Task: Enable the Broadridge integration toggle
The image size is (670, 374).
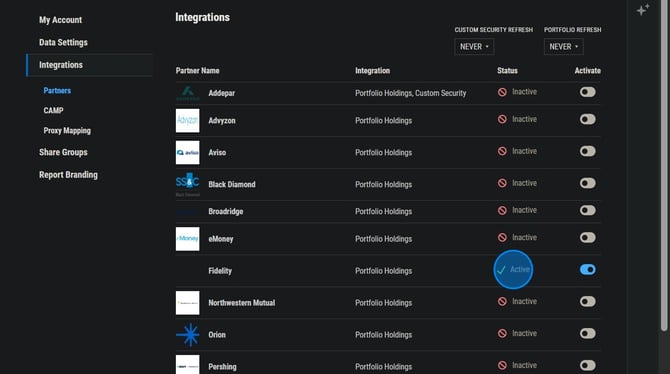Action: (x=588, y=210)
